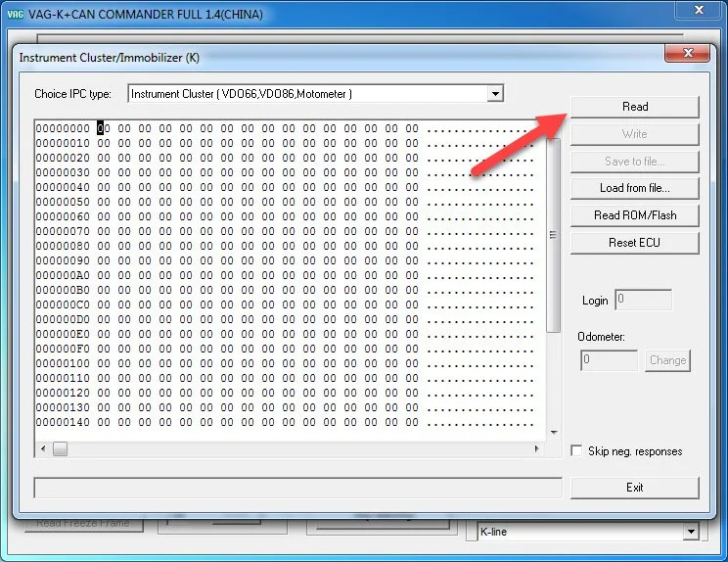Click the Read ROM/Flash button
728x562 pixels.
(634, 215)
